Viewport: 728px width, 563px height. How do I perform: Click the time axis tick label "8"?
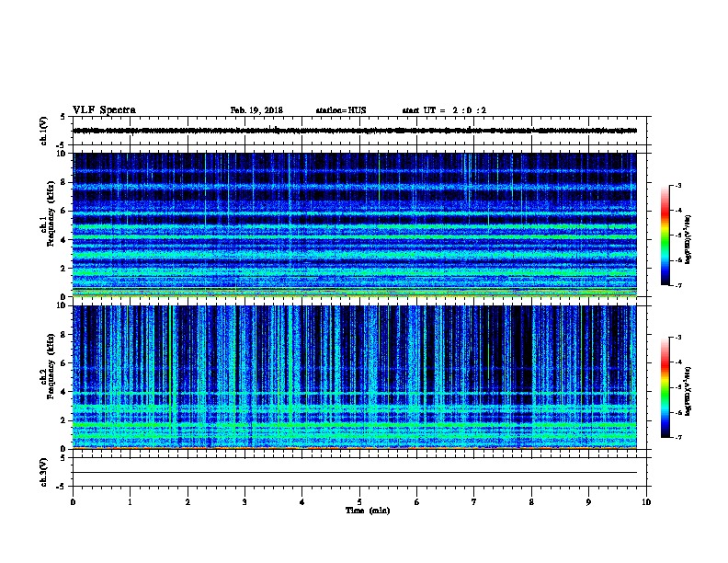[531, 501]
